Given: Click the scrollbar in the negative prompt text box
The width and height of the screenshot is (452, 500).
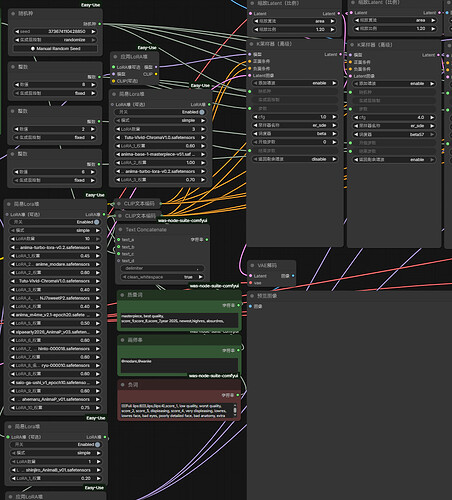Looking at the screenshot, I should [x=235, y=410].
